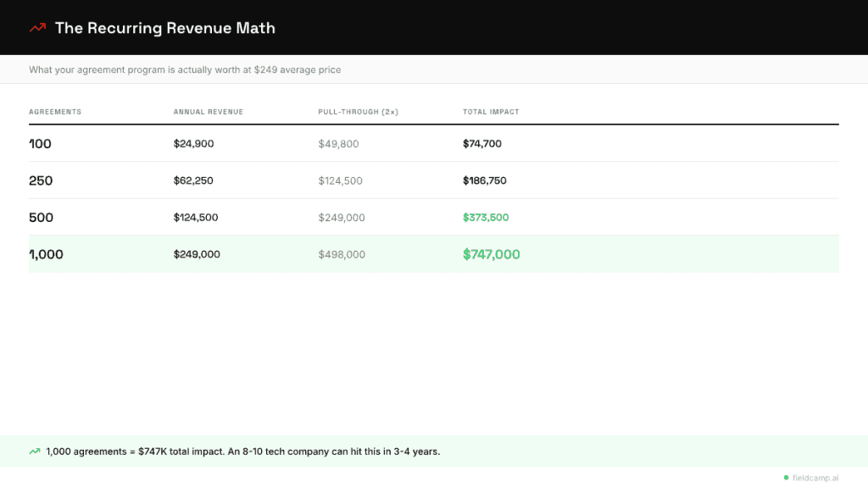Select "The Recurring Revenue Math" title
The image size is (868, 488).
(x=164, y=28)
